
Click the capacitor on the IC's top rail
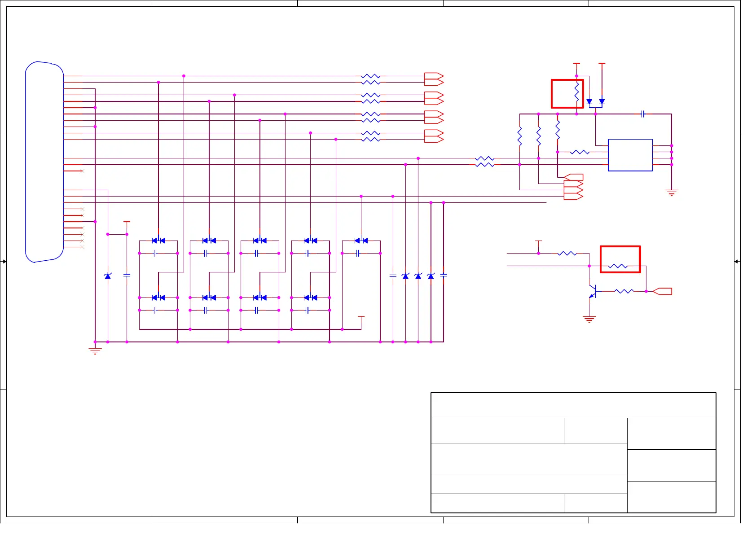643,114
